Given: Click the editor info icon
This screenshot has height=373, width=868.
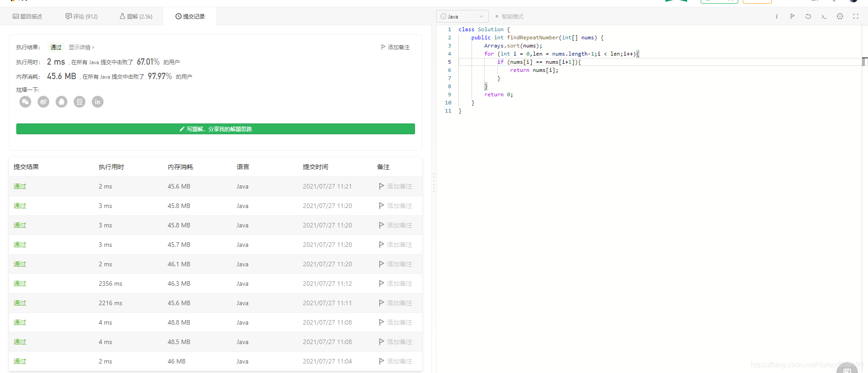Looking at the screenshot, I should click(777, 16).
